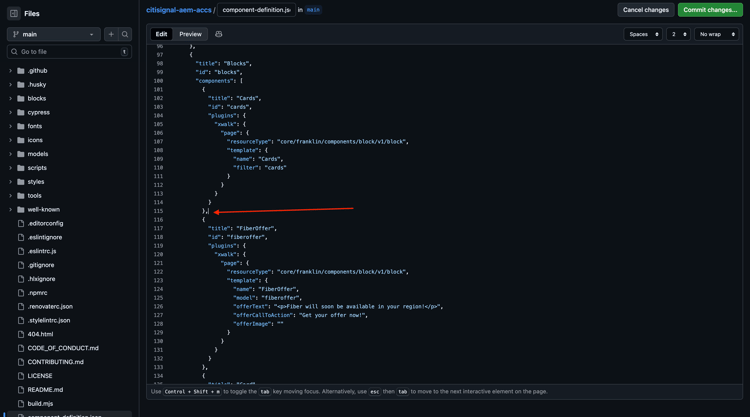Select the .renovaterc.json file icon

pyautogui.click(x=21, y=307)
